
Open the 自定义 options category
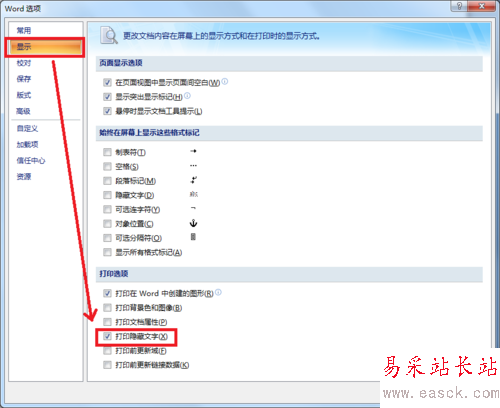(27, 128)
